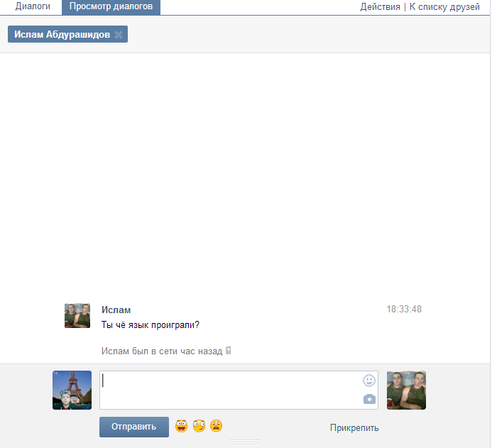This screenshot has height=448, width=492.
Task: Focus the message text input field
Action: [x=231, y=390]
